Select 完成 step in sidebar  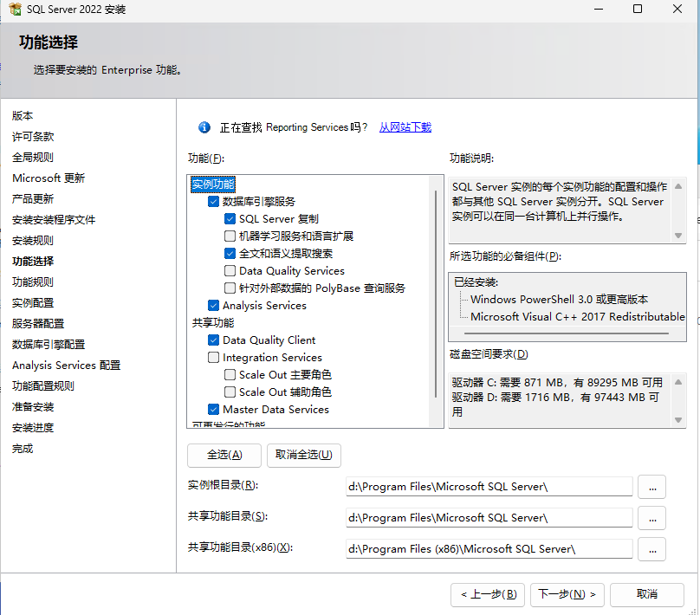point(23,449)
